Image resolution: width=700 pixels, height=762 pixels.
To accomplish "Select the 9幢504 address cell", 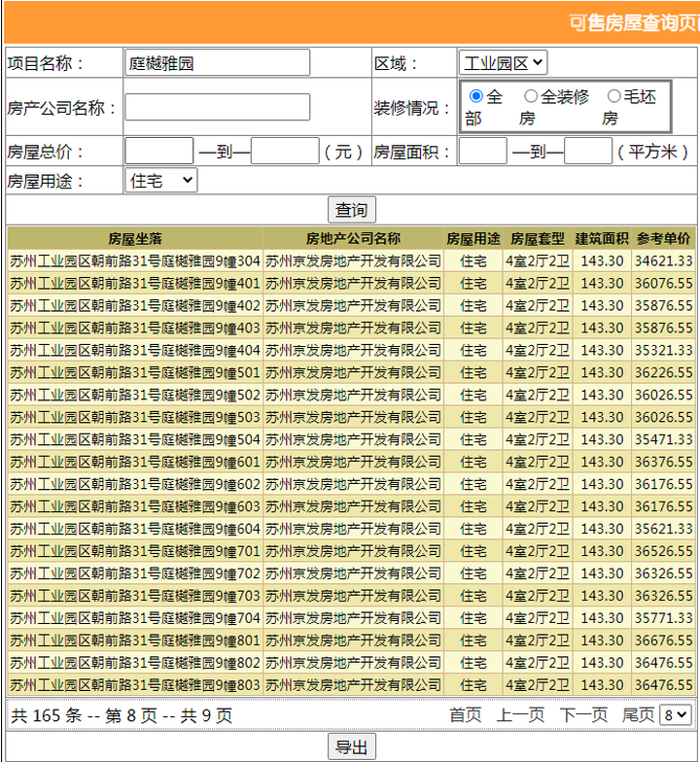I will point(135,439).
